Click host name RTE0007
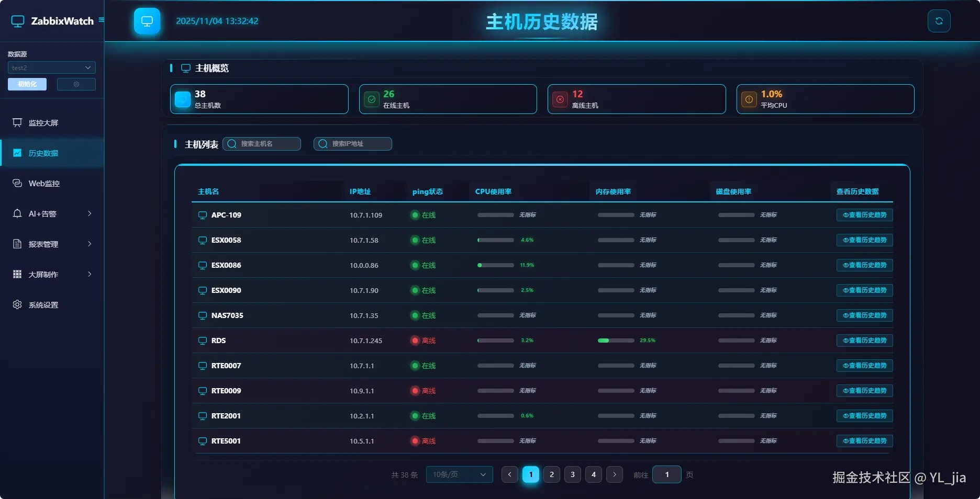This screenshot has height=499, width=980. [x=226, y=366]
